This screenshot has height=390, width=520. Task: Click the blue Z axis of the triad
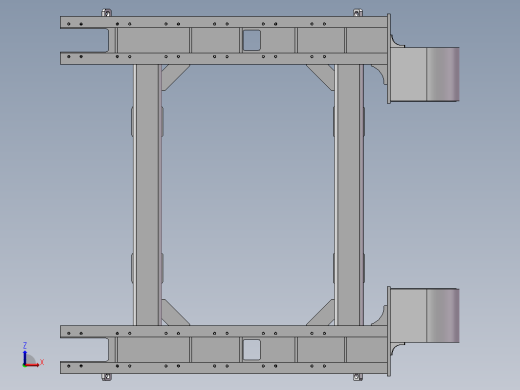(25, 357)
